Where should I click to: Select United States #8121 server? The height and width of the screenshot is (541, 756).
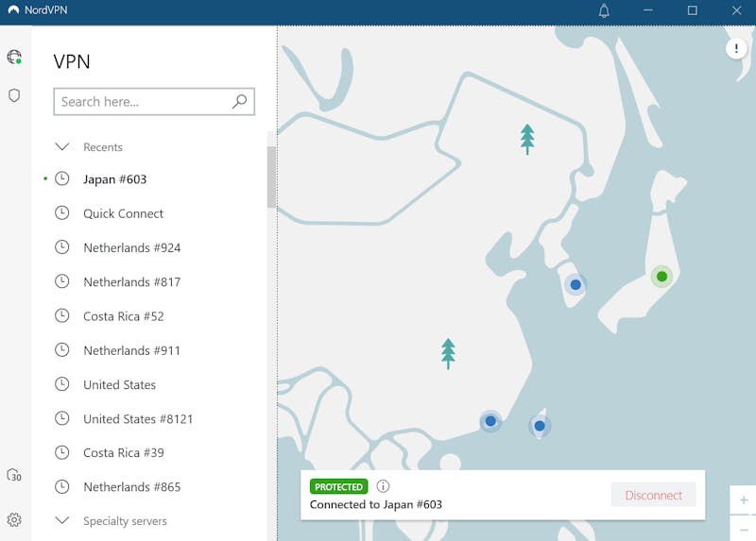click(138, 419)
